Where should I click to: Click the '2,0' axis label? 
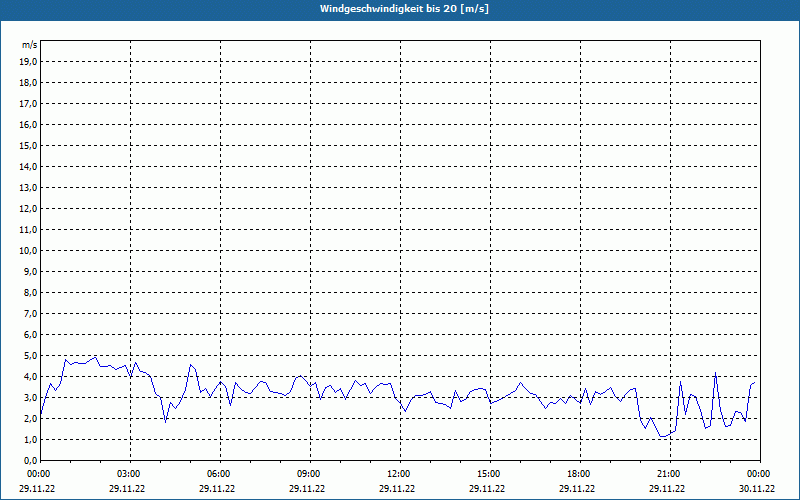coord(30,418)
